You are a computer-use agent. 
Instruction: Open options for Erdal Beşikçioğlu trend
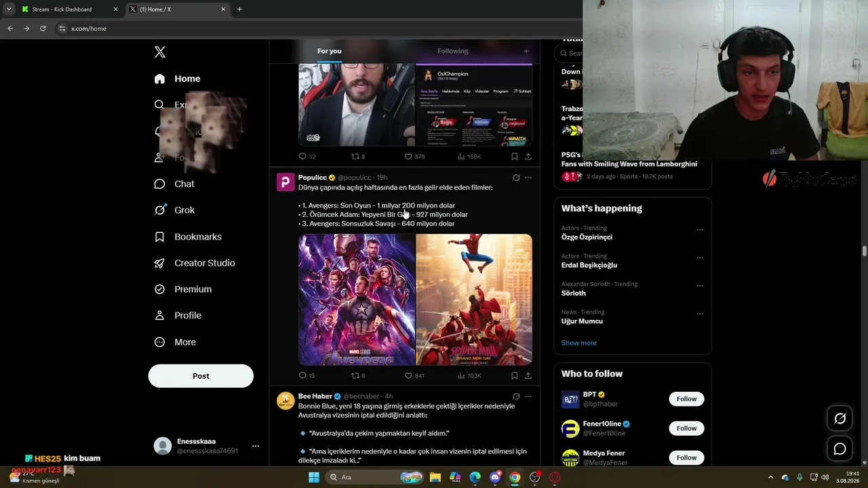(x=700, y=258)
